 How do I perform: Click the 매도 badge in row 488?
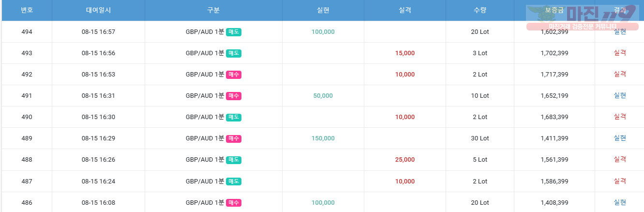point(234,160)
